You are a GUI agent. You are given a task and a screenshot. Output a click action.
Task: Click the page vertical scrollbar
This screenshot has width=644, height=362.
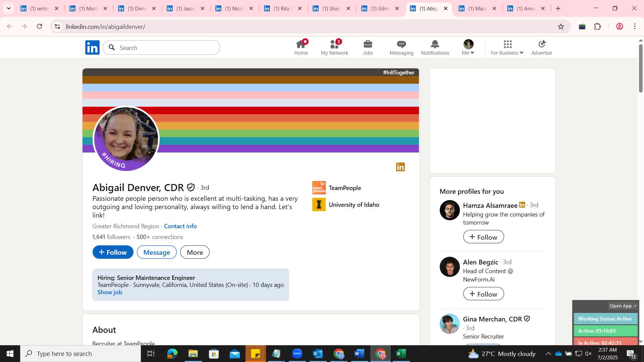(641, 68)
